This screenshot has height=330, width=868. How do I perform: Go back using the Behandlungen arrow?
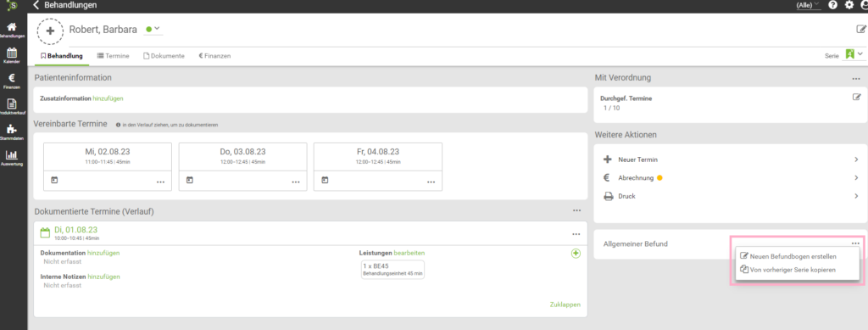36,5
